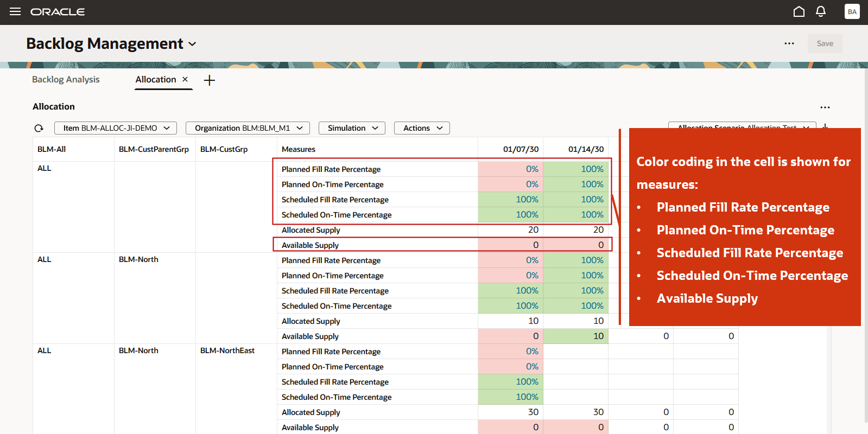Click the refresh icon next to Item

click(x=39, y=128)
